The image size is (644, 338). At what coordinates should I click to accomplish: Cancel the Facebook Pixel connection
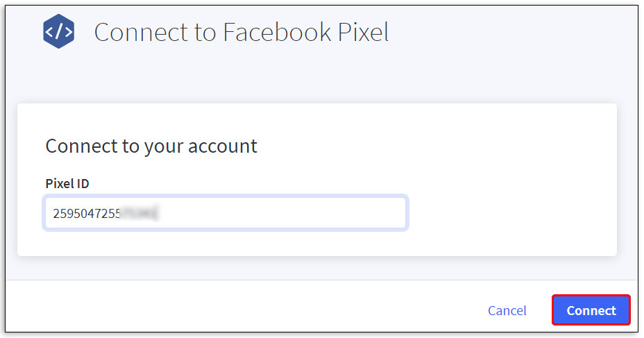507,310
